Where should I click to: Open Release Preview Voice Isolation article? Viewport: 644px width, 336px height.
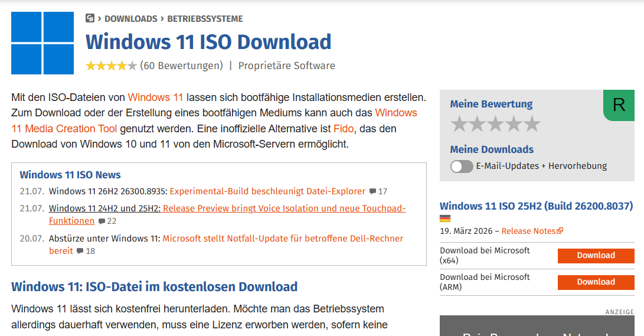284,208
